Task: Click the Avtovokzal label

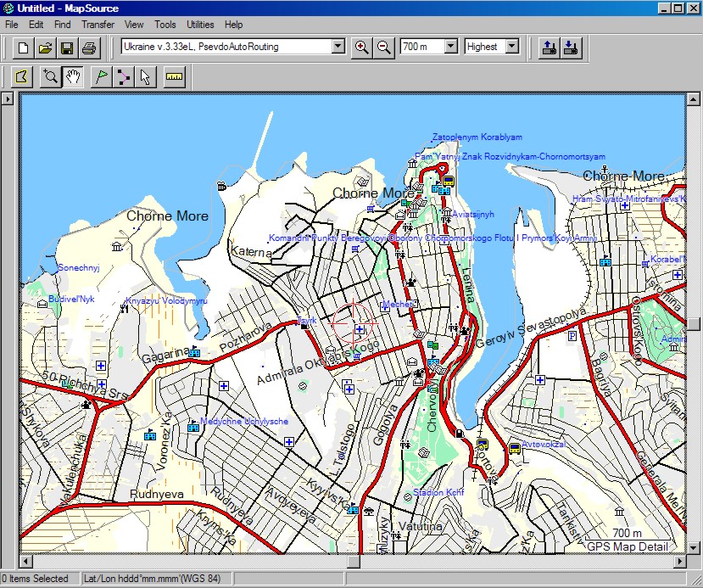Action: [544, 444]
